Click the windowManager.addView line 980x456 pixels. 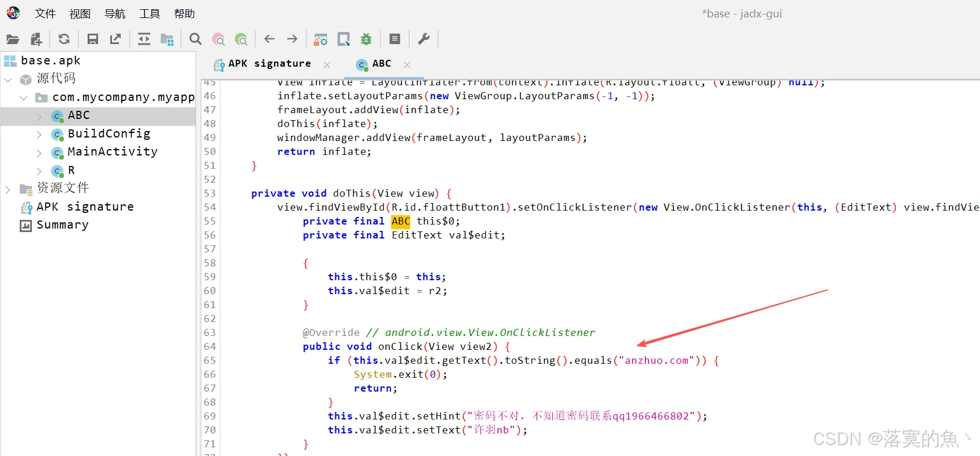pyautogui.click(x=432, y=137)
